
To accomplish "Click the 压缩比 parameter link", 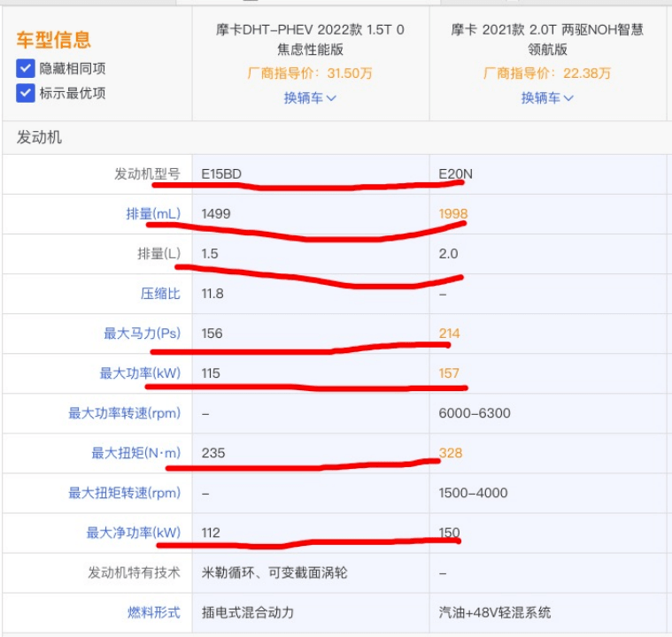I will 161,294.
